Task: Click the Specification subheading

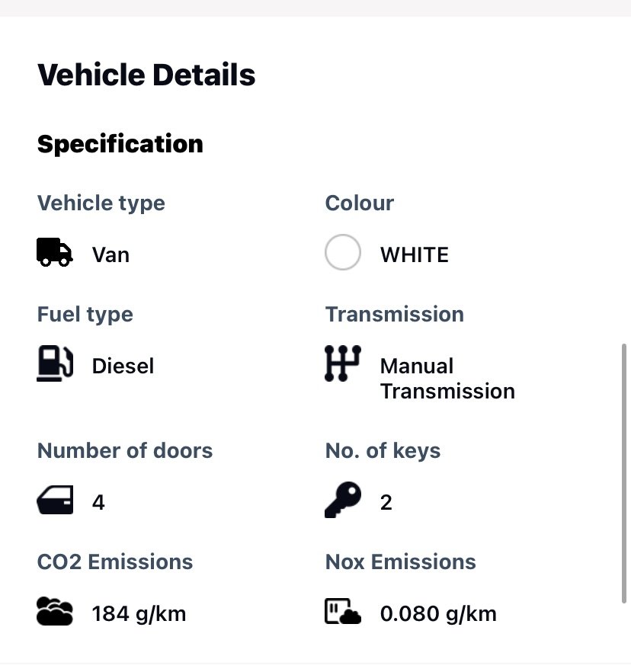Action: coord(120,144)
